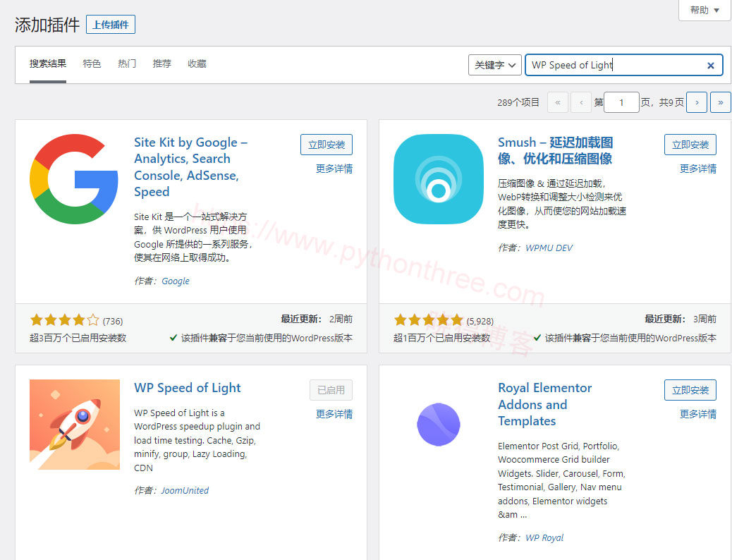This screenshot has width=732, height=560.
Task: Open 更多详情 for Royal Elementor Addons
Action: [698, 414]
